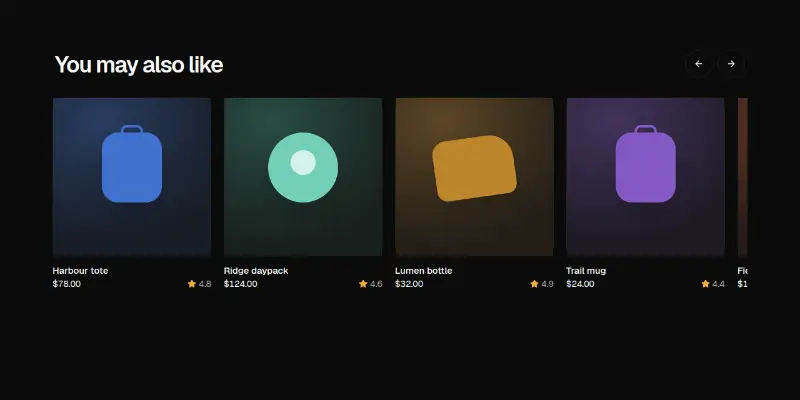This screenshot has width=800, height=400.
Task: Click the star icon beside rating 4.6
Action: tap(363, 284)
